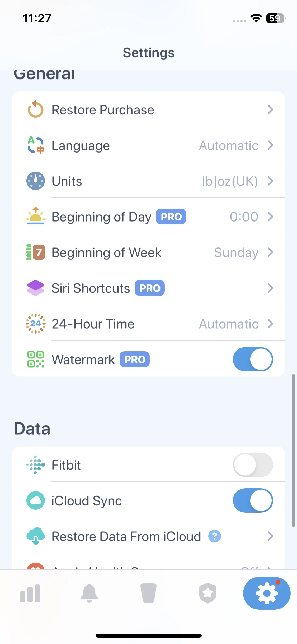Tap the Beginning of Week calendar icon
This screenshot has width=297, height=644.
36,252
